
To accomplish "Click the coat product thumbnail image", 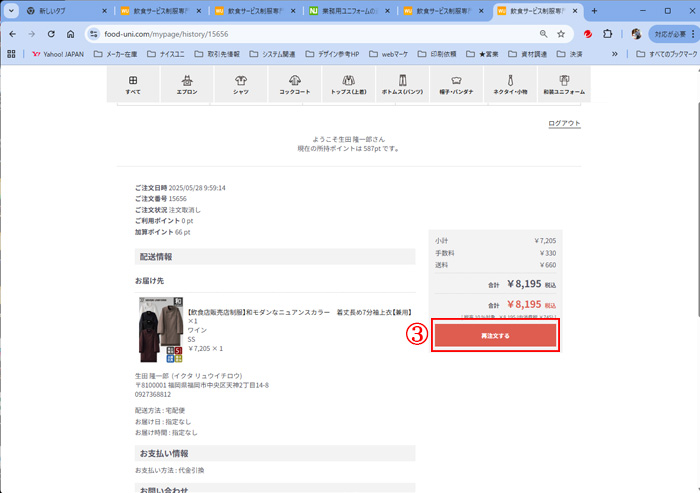I will [x=161, y=330].
